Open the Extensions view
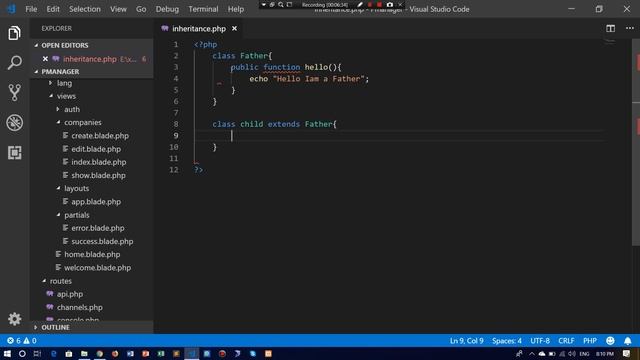The width and height of the screenshot is (640, 360). [14, 153]
